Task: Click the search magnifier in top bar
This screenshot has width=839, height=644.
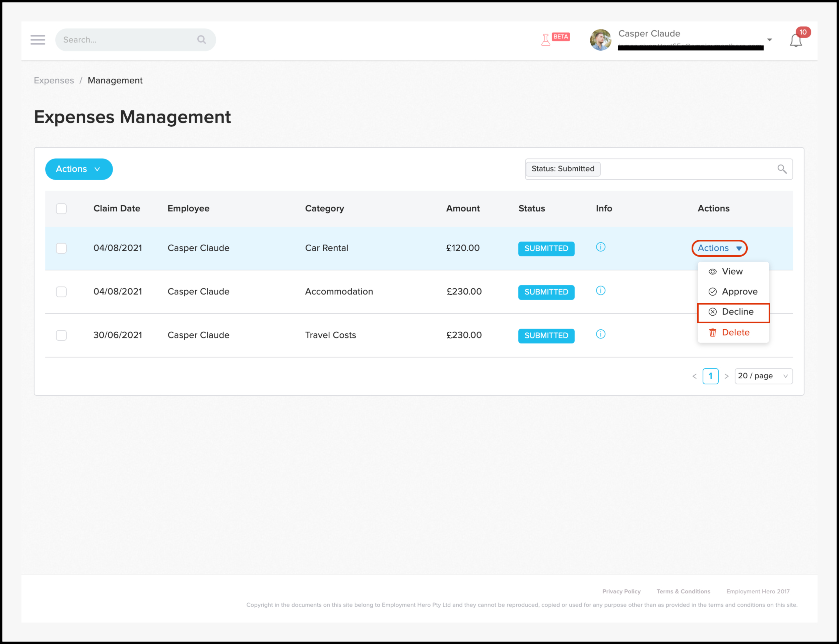Action: coord(202,40)
